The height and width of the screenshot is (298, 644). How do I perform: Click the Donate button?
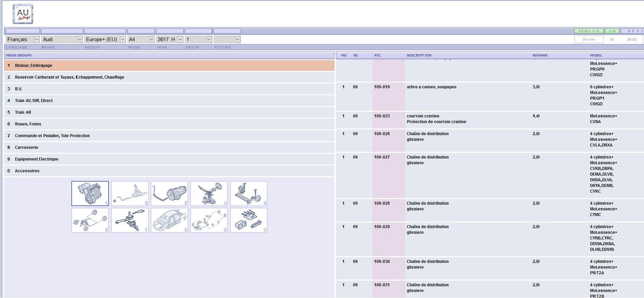[589, 39]
